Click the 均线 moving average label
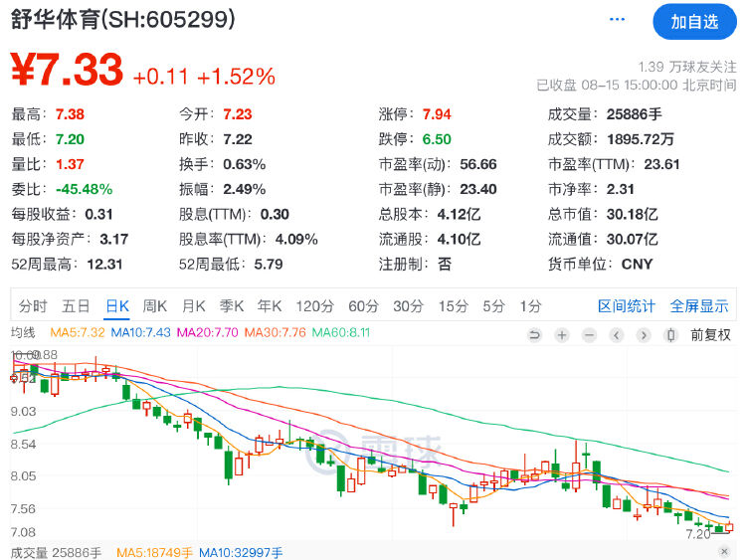 point(23,332)
